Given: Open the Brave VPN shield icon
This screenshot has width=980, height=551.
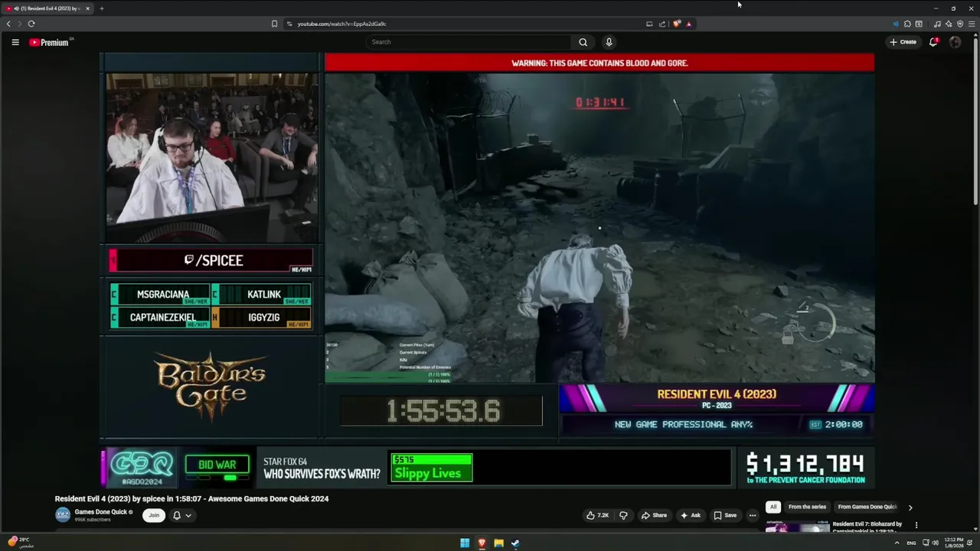Looking at the screenshot, I should coord(960,24).
